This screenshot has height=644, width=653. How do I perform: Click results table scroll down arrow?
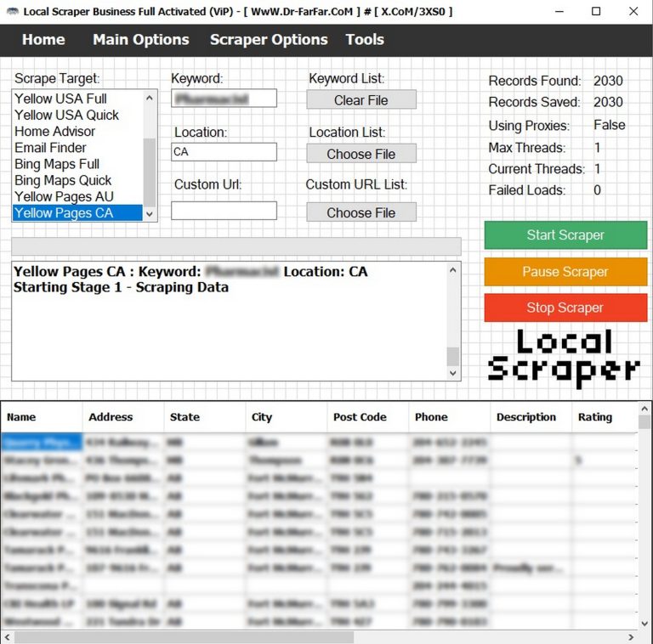644,624
